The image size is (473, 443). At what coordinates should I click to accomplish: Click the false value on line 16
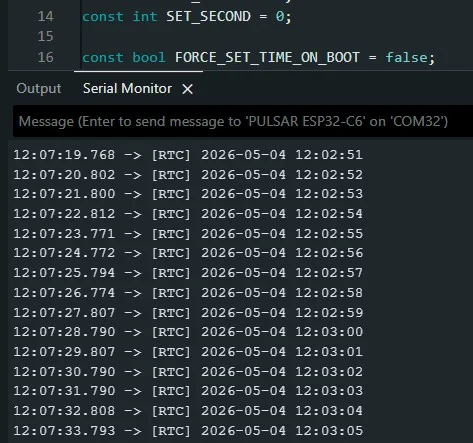coord(406,57)
